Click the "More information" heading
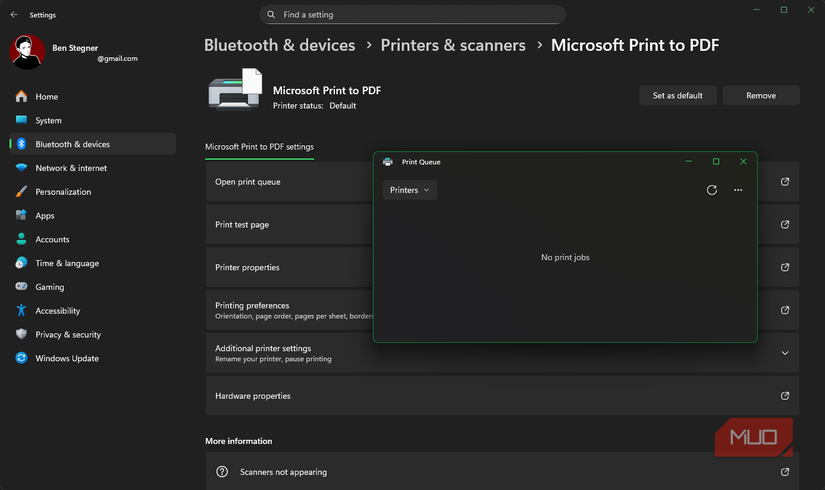The height and width of the screenshot is (490, 825). 239,441
